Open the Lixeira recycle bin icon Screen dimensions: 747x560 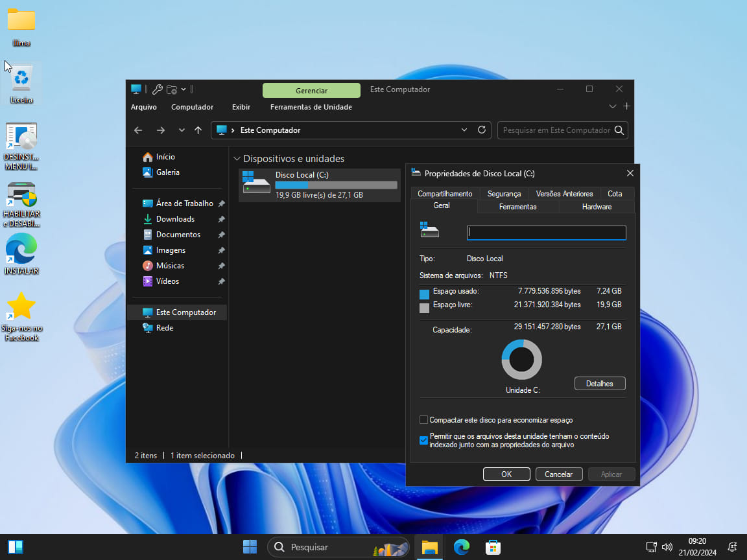[x=21, y=82]
